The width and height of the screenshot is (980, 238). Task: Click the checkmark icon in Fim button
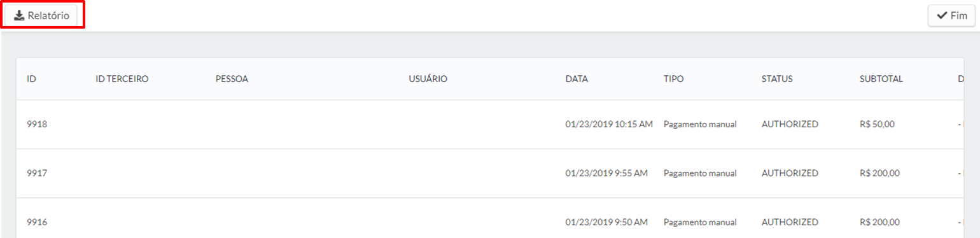pyautogui.click(x=942, y=16)
